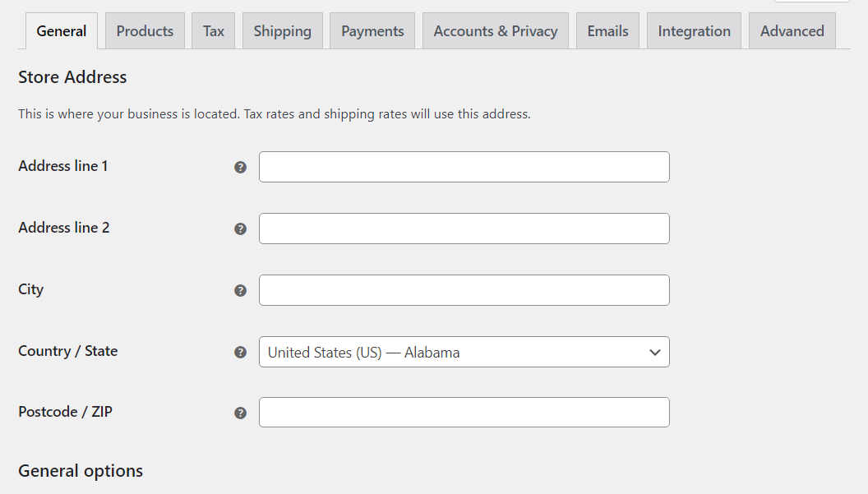Open the Tax settings tab
The width and height of the screenshot is (868, 494).
click(213, 30)
